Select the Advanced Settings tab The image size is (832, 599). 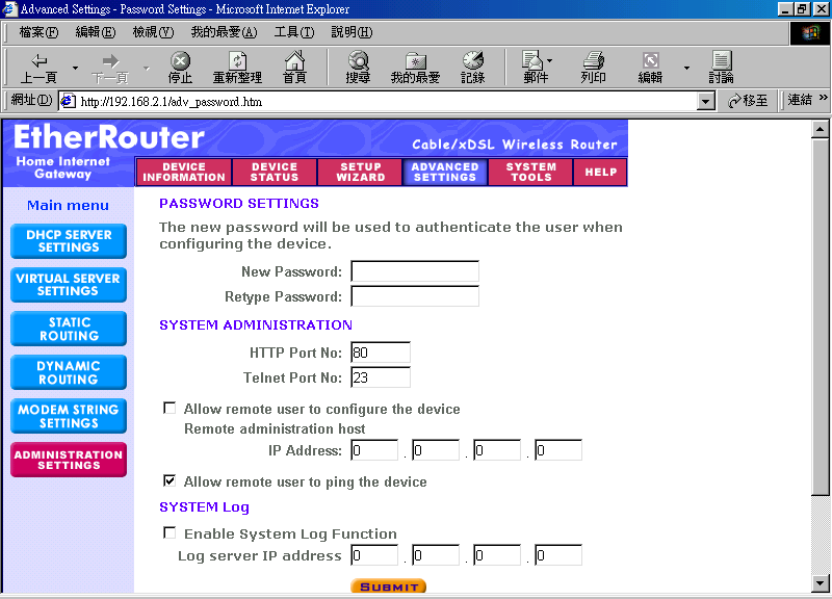coord(445,172)
